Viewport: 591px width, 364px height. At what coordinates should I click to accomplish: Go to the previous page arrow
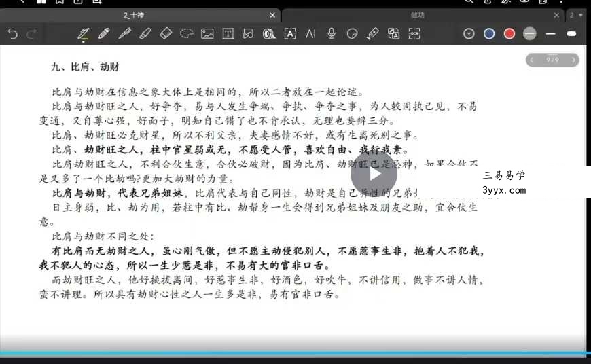tap(531, 60)
